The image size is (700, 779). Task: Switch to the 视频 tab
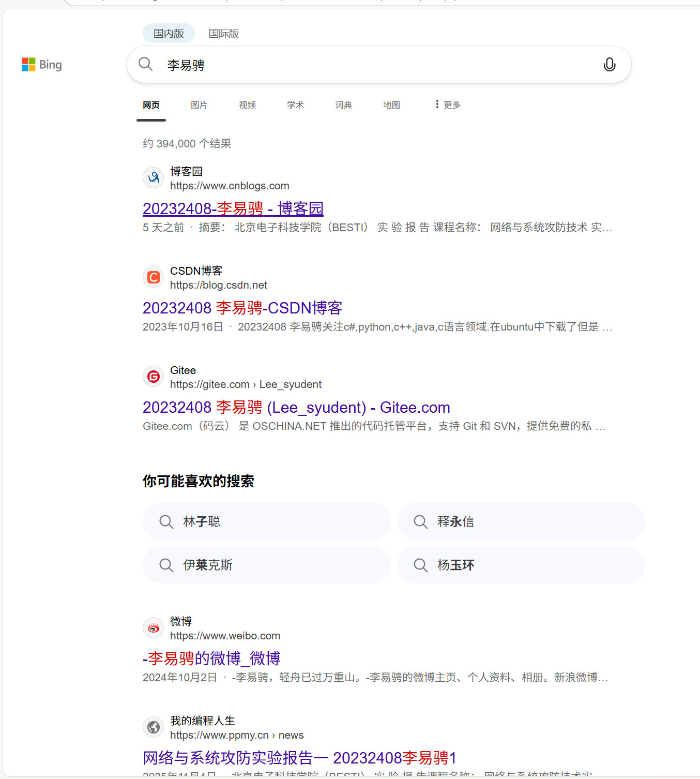pos(247,104)
